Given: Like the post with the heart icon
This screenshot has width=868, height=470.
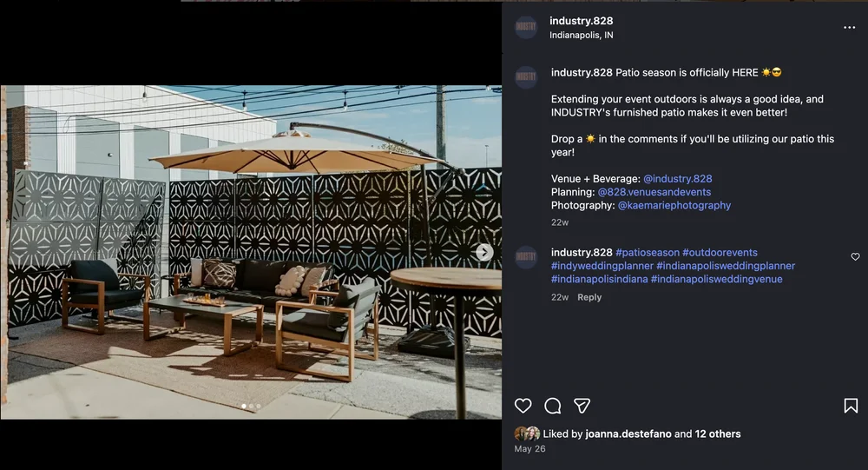Looking at the screenshot, I should [523, 406].
